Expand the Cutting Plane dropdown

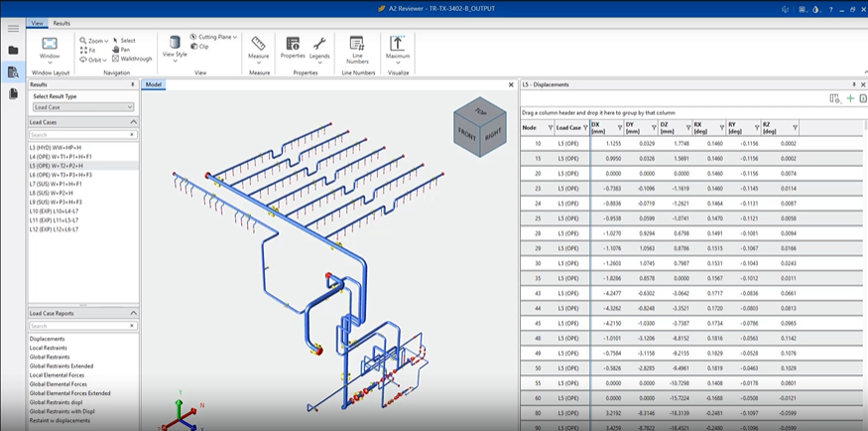click(x=234, y=37)
